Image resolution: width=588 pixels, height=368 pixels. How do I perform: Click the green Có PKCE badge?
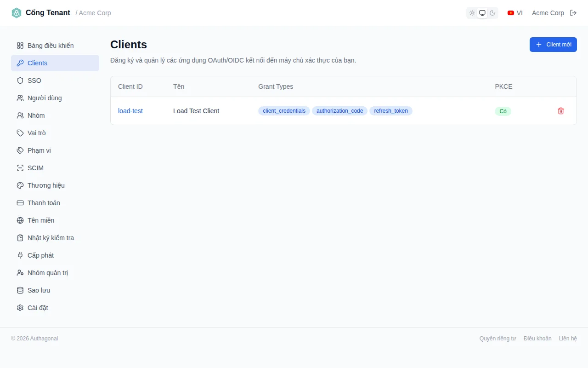503,111
